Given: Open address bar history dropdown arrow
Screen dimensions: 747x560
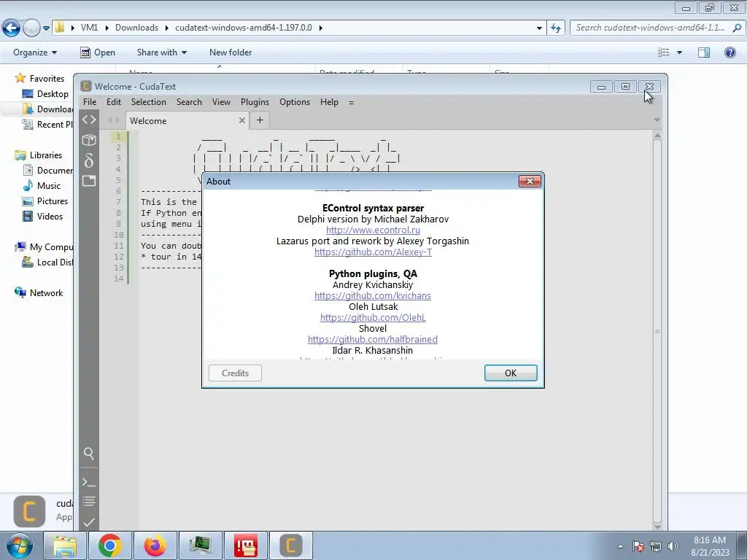Looking at the screenshot, I should (x=539, y=28).
